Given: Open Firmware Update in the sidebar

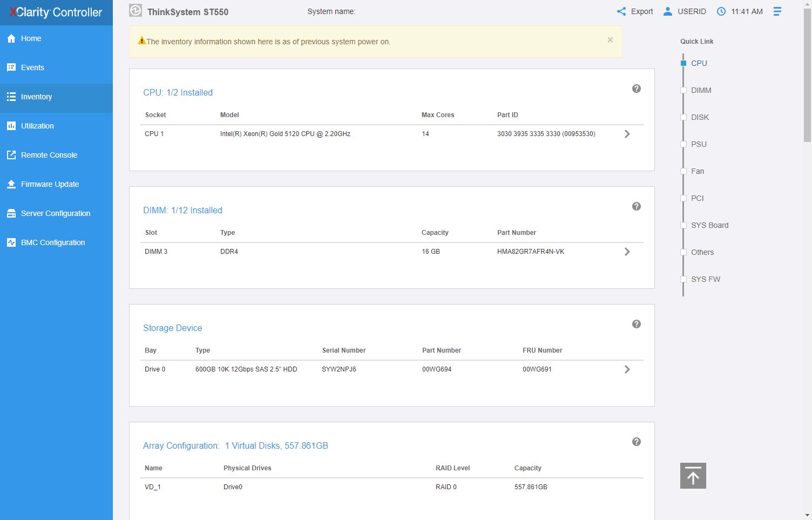Looking at the screenshot, I should 50,184.
